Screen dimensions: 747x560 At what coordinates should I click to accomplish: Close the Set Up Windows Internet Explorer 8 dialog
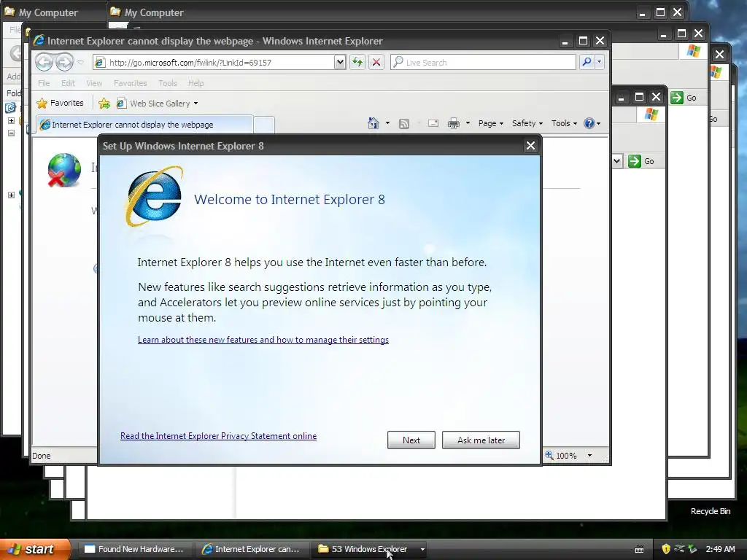point(531,146)
